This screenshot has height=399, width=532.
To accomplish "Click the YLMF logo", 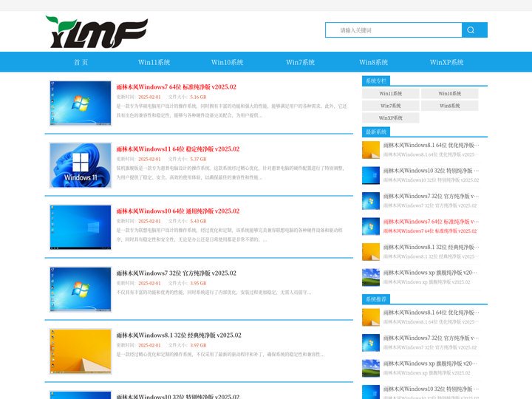I will click(x=97, y=32).
